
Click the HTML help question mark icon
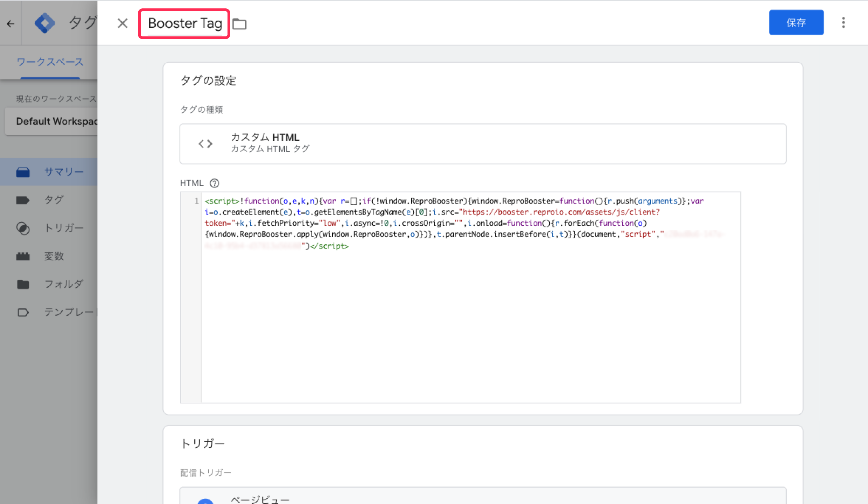point(214,183)
